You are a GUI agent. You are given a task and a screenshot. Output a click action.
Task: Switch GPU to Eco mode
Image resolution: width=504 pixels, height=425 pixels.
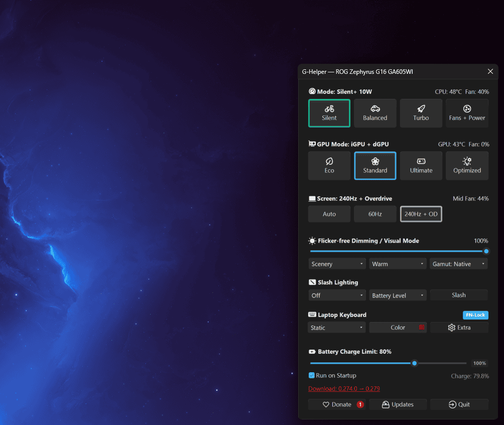pos(329,166)
